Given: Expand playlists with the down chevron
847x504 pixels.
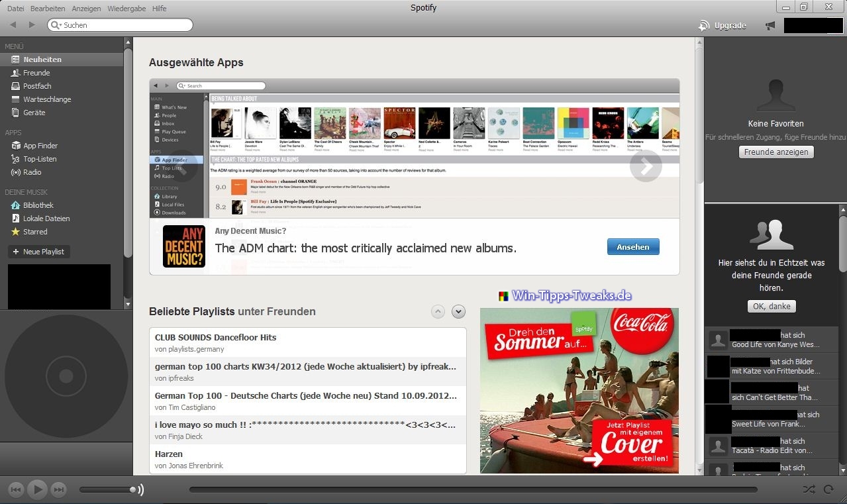Looking at the screenshot, I should [458, 311].
